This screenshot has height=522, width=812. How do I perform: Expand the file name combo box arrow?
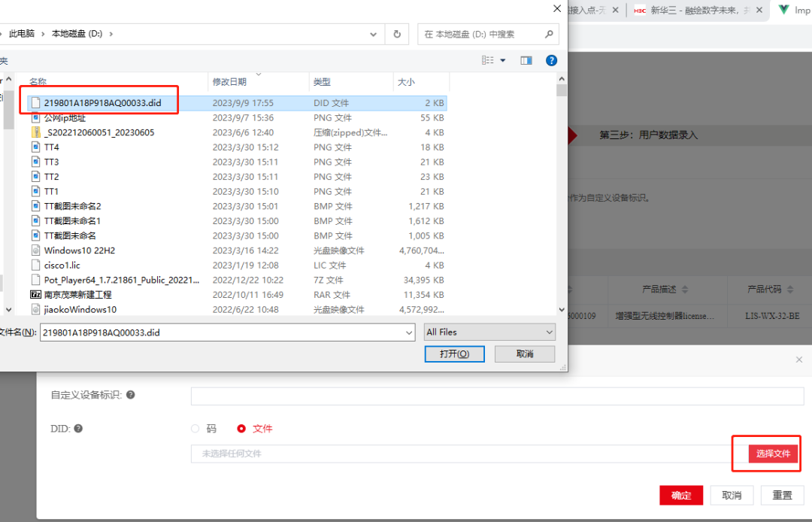409,332
